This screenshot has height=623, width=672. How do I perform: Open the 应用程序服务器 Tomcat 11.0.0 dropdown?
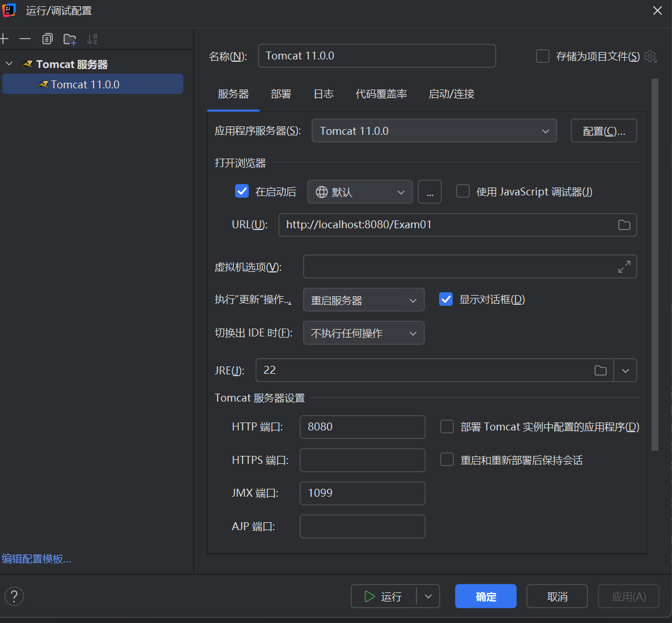coord(434,131)
